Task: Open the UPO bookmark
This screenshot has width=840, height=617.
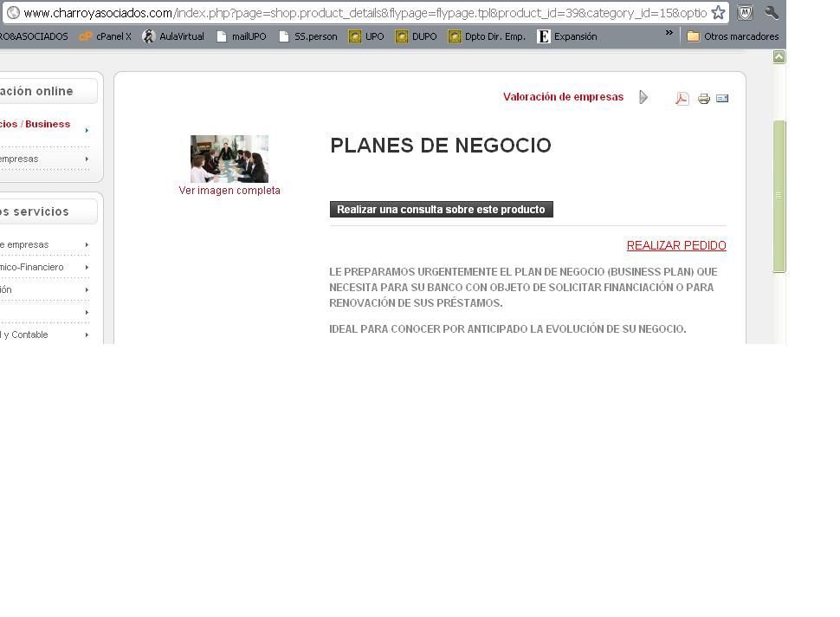Action: click(x=366, y=36)
